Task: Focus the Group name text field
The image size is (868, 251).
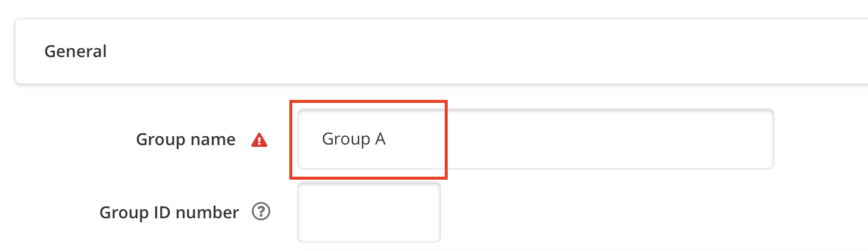Action: point(535,139)
